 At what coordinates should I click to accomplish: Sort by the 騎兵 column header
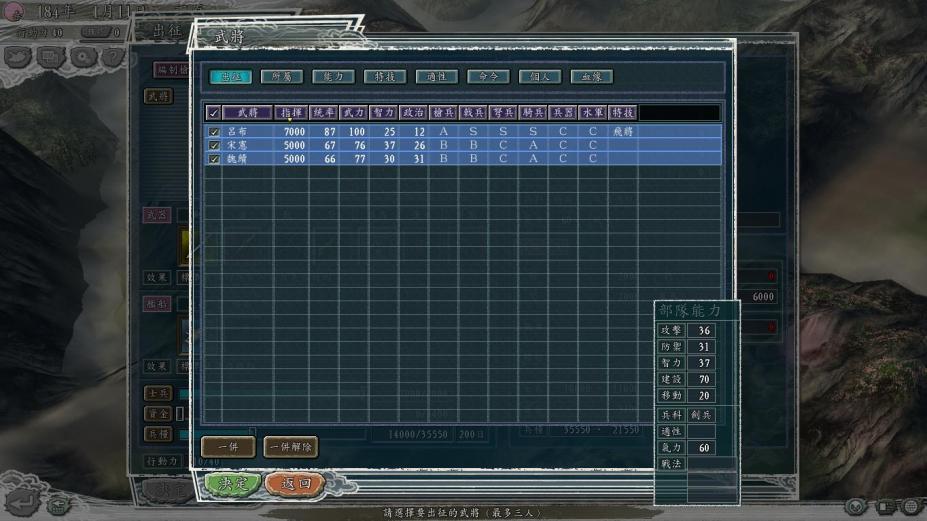(x=533, y=112)
